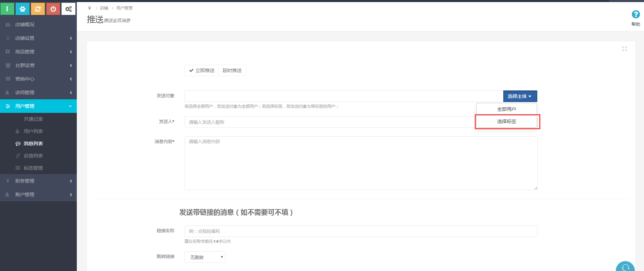Click the fullscreen expand panel icon

pyautogui.click(x=624, y=49)
